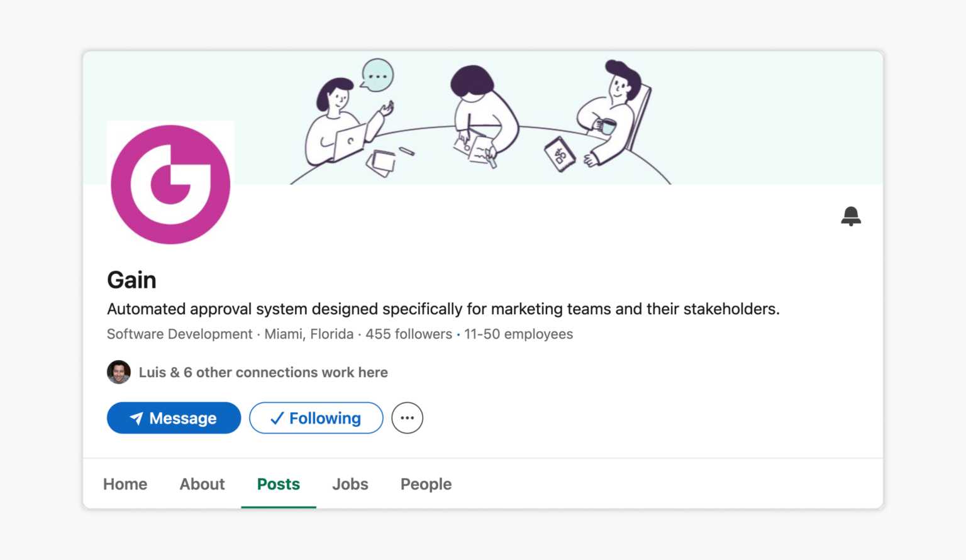Open the Jobs tab
The width and height of the screenshot is (966, 560).
click(x=350, y=484)
